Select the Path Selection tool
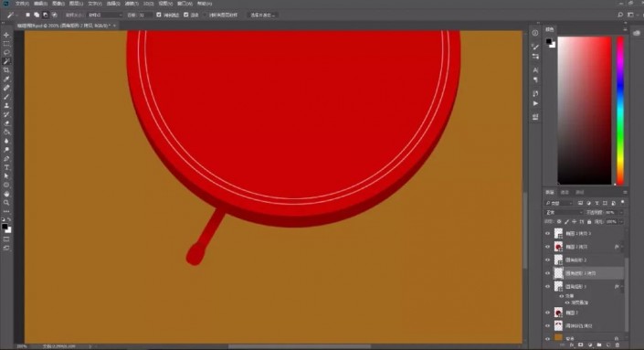Image resolution: width=644 pixels, height=350 pixels. click(x=6, y=176)
